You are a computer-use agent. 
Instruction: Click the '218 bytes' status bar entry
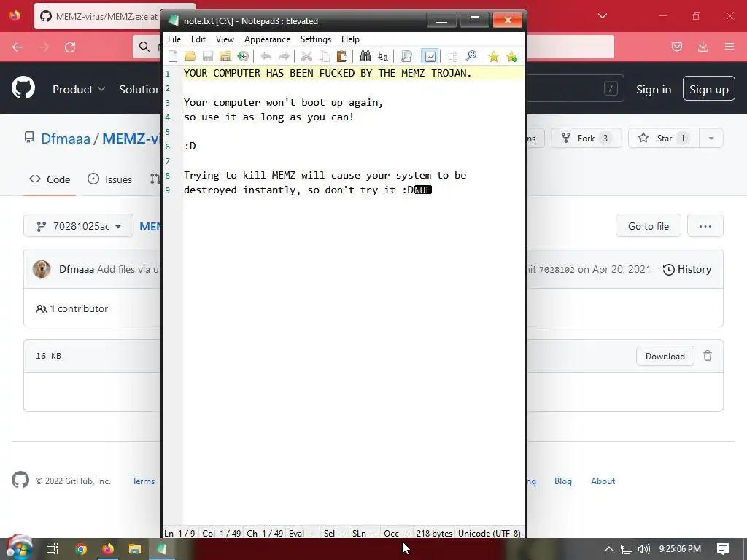(x=434, y=533)
